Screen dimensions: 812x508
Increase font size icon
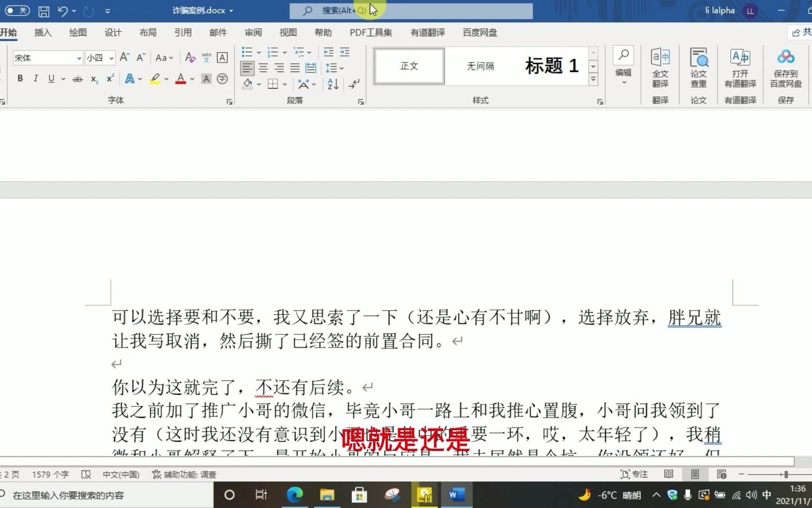(x=125, y=57)
